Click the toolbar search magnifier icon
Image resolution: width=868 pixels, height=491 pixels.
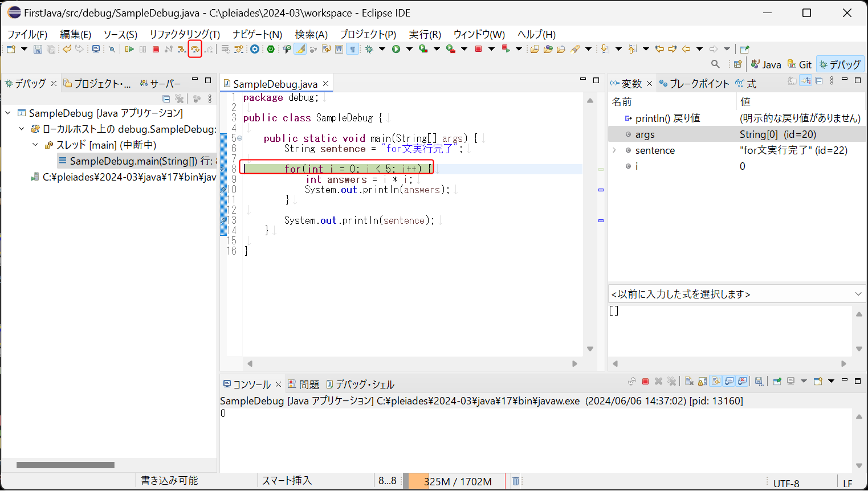(715, 64)
